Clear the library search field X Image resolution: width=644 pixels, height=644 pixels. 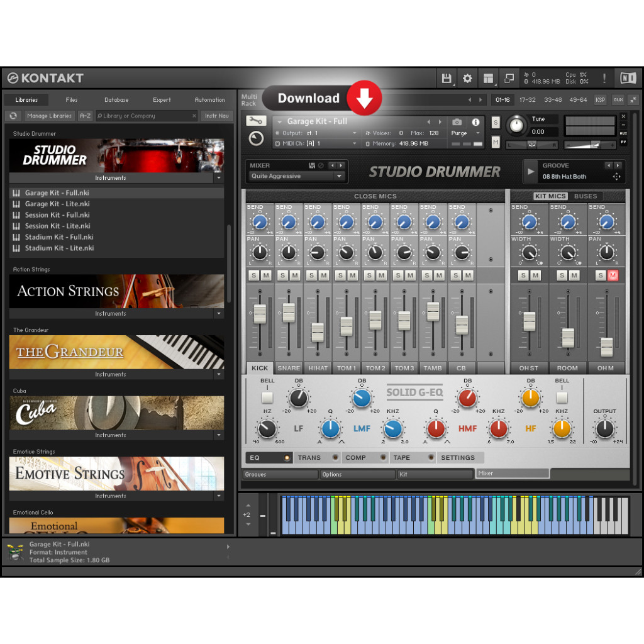pos(194,116)
